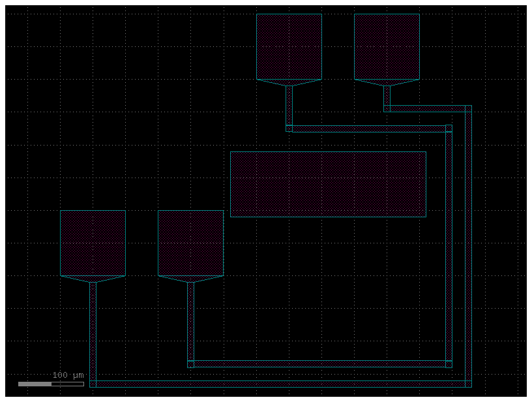
Task: Click the large central rectangle
Action: [328, 184]
